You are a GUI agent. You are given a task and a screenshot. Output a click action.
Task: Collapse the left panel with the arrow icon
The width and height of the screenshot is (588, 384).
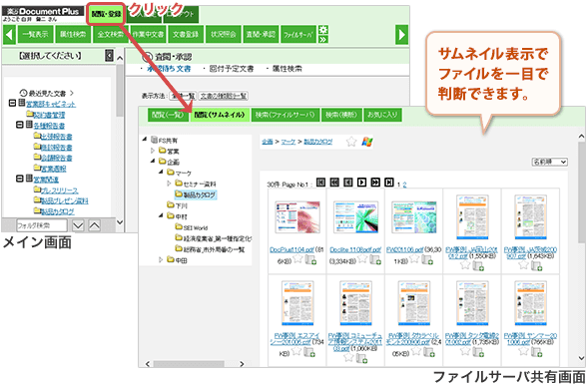[109, 56]
